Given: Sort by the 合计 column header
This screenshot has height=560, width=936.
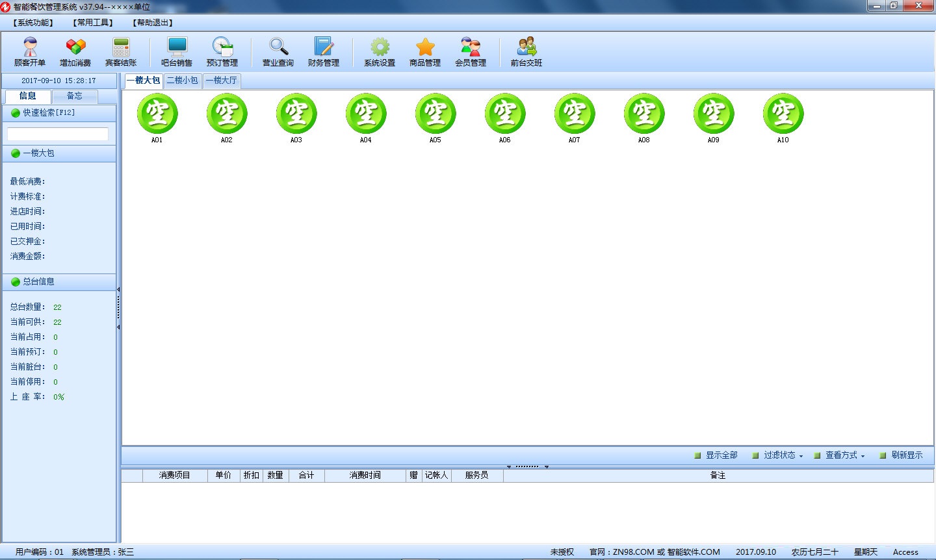Looking at the screenshot, I should click(x=307, y=476).
